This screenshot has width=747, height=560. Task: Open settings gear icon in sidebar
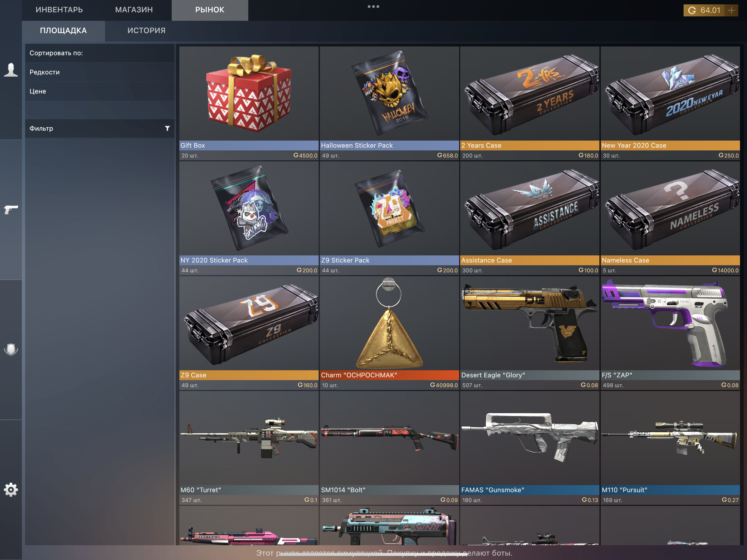(x=11, y=489)
